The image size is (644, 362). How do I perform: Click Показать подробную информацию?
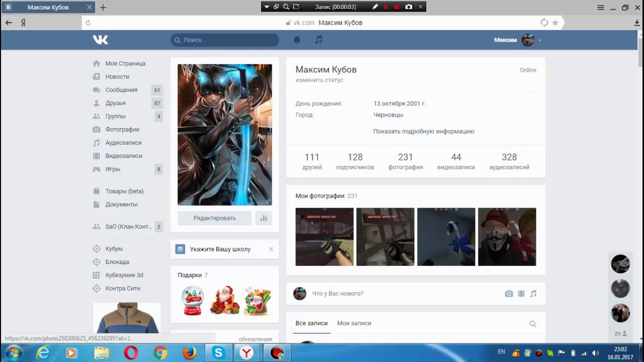coord(424,131)
